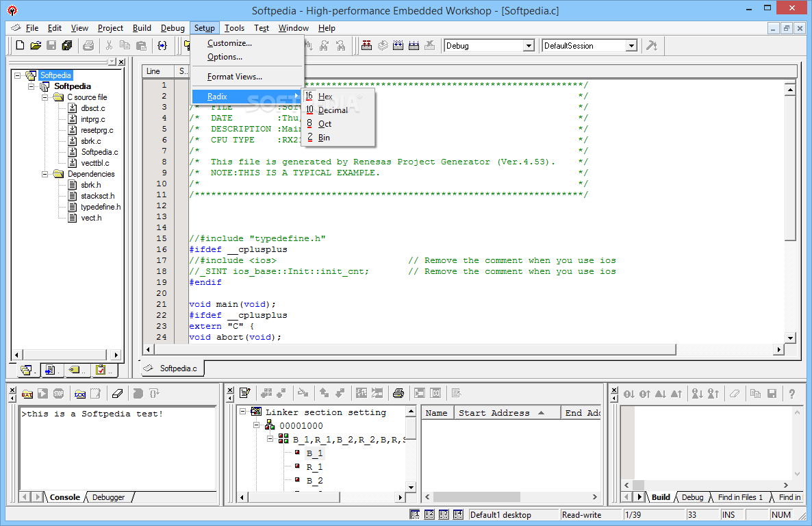Click the hammer Launch tool icon
The width and height of the screenshot is (812, 526).
click(x=652, y=46)
